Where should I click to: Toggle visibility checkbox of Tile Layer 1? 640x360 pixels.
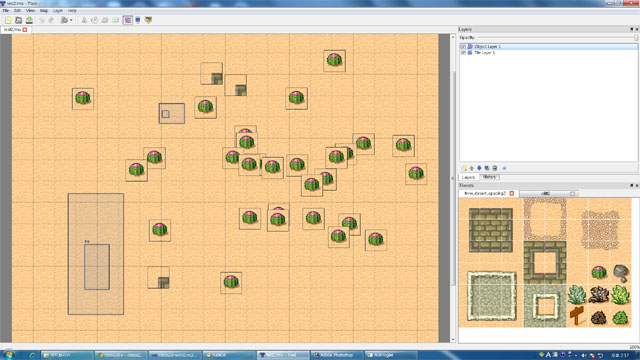pyautogui.click(x=463, y=53)
